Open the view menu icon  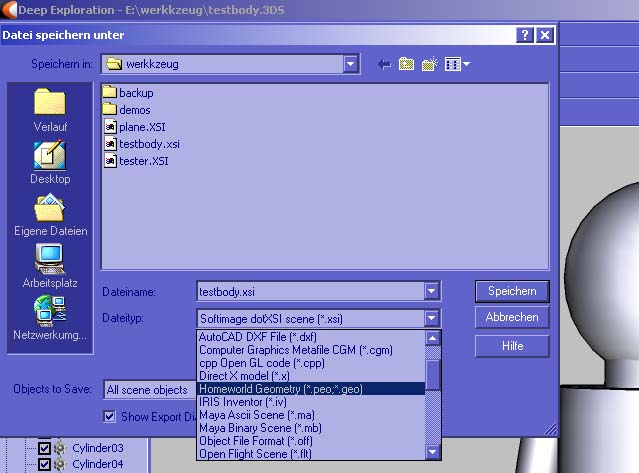point(457,64)
